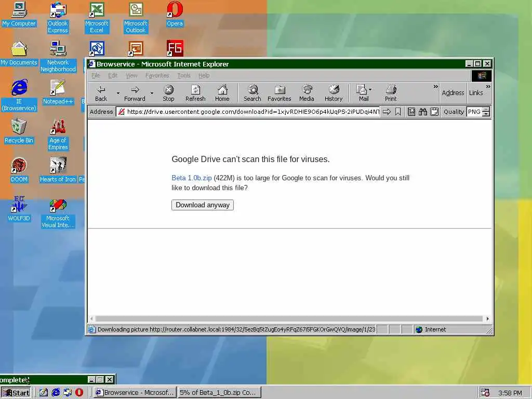Click the Start button

(16, 393)
